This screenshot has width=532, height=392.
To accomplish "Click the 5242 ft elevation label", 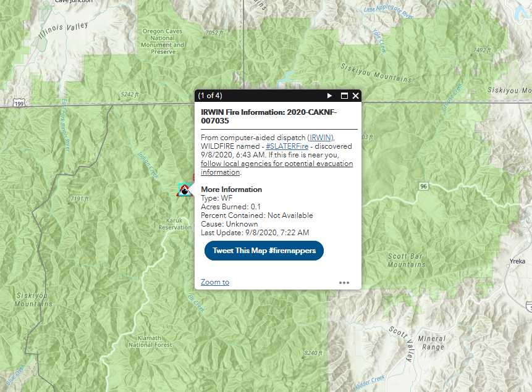I will coord(130,94).
